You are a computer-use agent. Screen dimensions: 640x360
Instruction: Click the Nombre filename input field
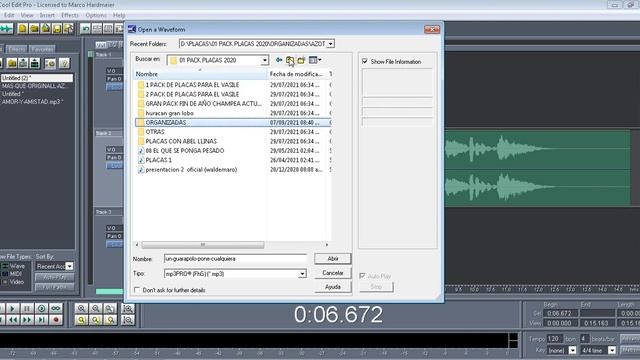pos(235,259)
